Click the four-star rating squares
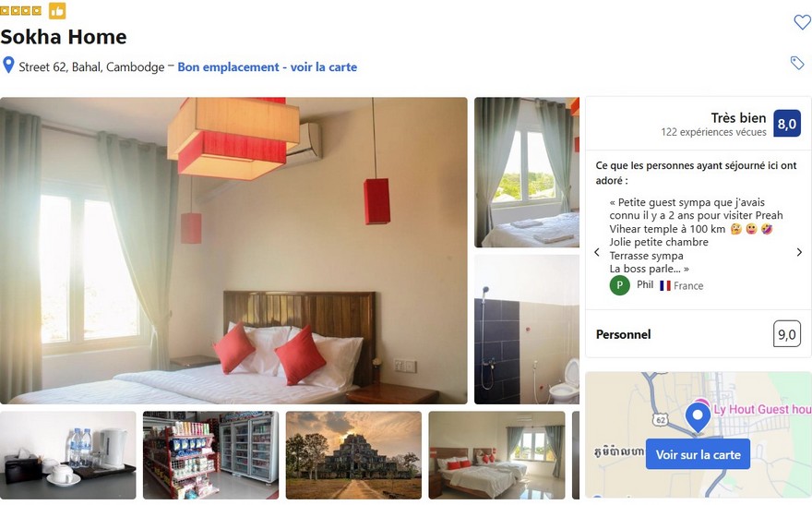812x505 pixels. point(20,11)
